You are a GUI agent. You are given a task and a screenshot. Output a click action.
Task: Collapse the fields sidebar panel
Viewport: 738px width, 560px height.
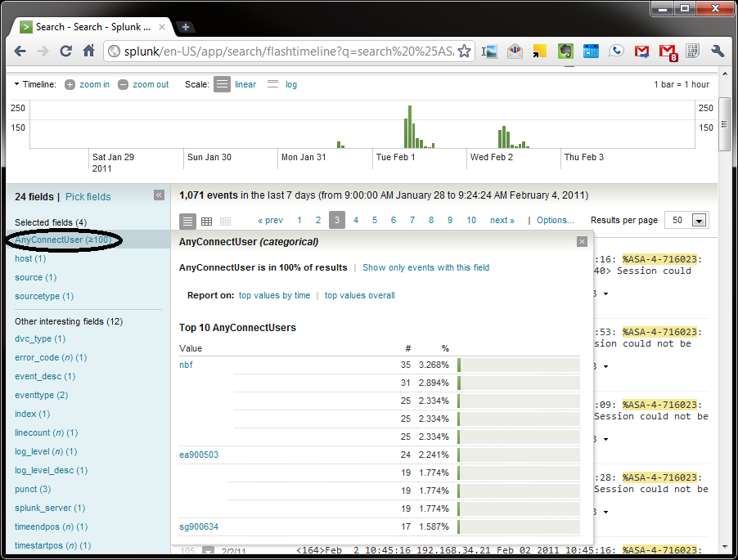click(158, 195)
